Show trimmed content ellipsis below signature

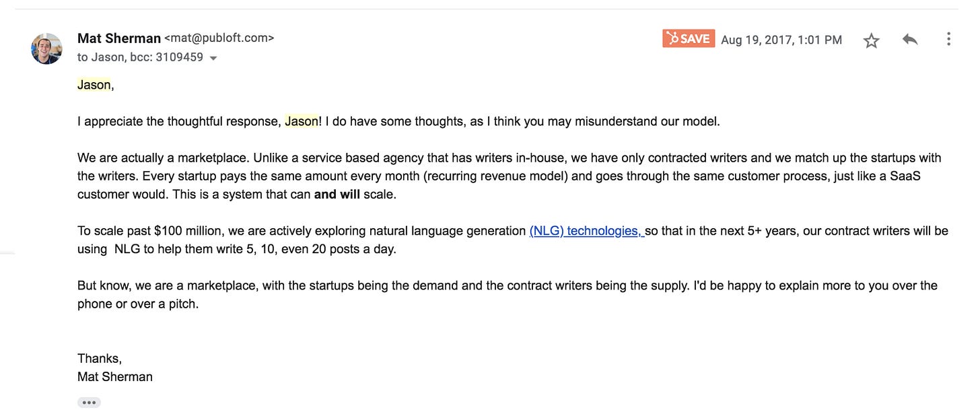(89, 403)
